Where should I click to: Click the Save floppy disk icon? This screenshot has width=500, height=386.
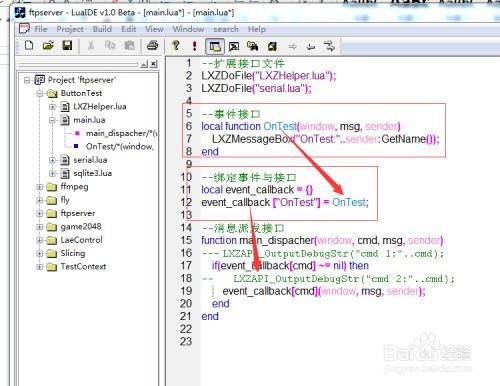(67, 45)
